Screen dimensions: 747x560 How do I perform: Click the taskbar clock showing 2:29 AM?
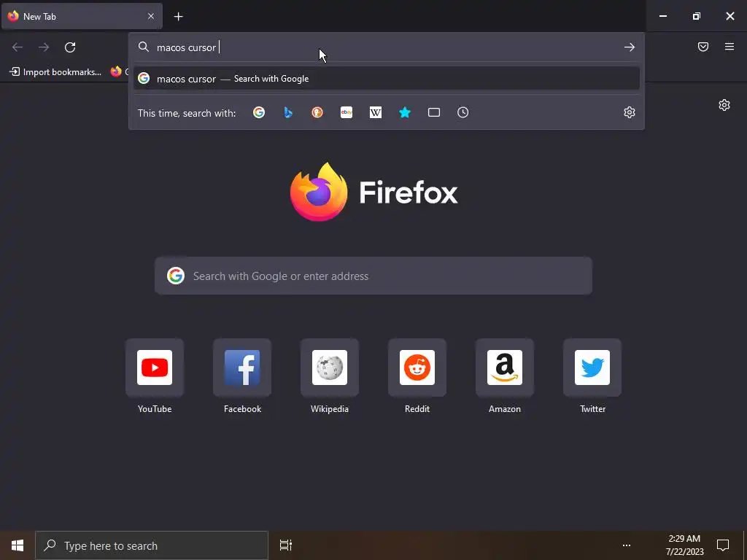click(684, 545)
